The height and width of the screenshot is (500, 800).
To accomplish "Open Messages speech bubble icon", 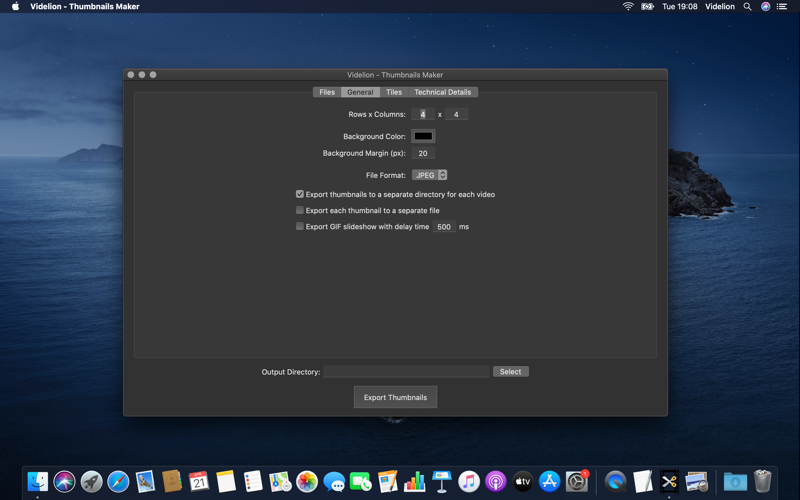I will tap(334, 481).
